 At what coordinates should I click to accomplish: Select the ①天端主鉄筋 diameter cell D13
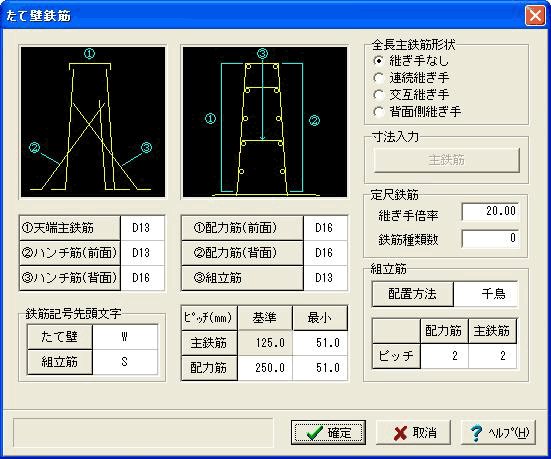tap(142, 228)
